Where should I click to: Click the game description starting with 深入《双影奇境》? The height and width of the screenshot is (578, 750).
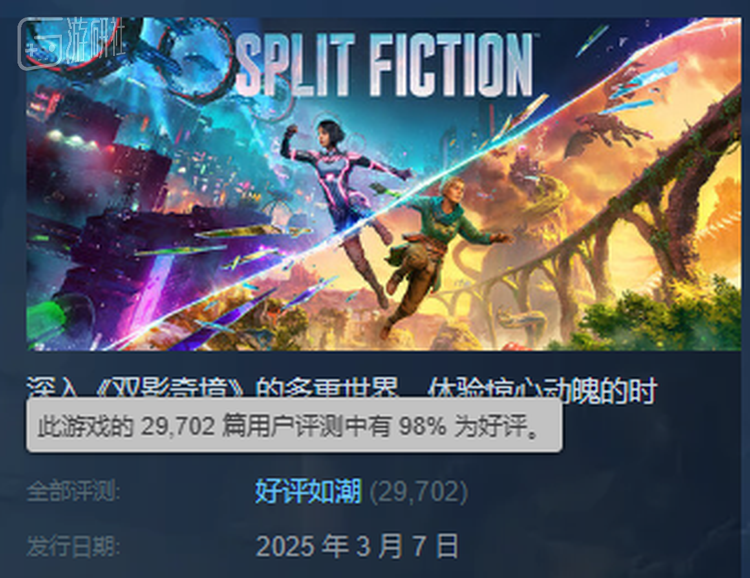click(342, 390)
